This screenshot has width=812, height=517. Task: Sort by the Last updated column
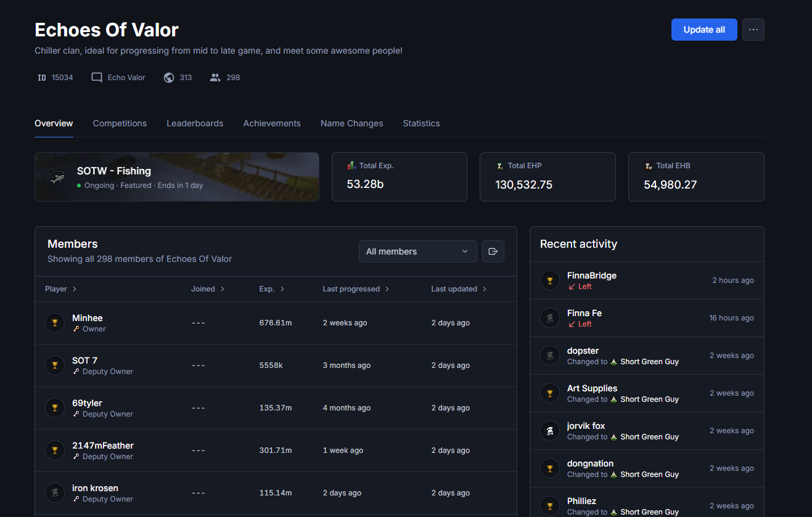pos(459,289)
